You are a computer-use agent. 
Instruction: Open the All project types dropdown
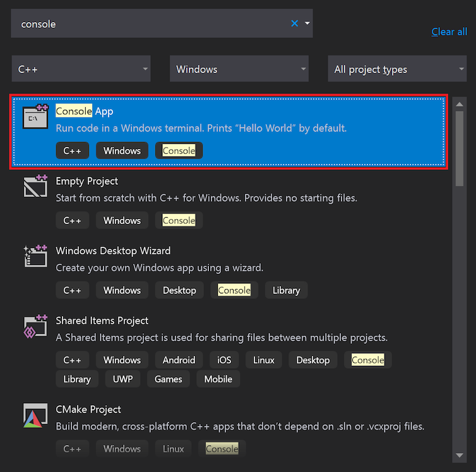[x=397, y=69]
